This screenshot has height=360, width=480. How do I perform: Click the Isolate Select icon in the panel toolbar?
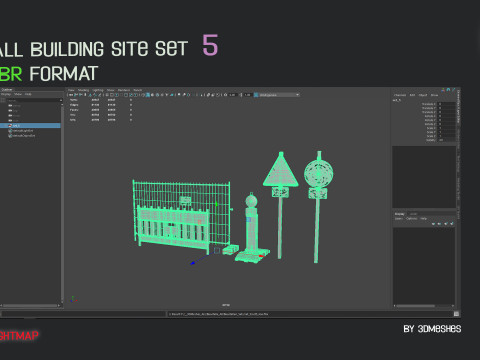tap(202, 95)
